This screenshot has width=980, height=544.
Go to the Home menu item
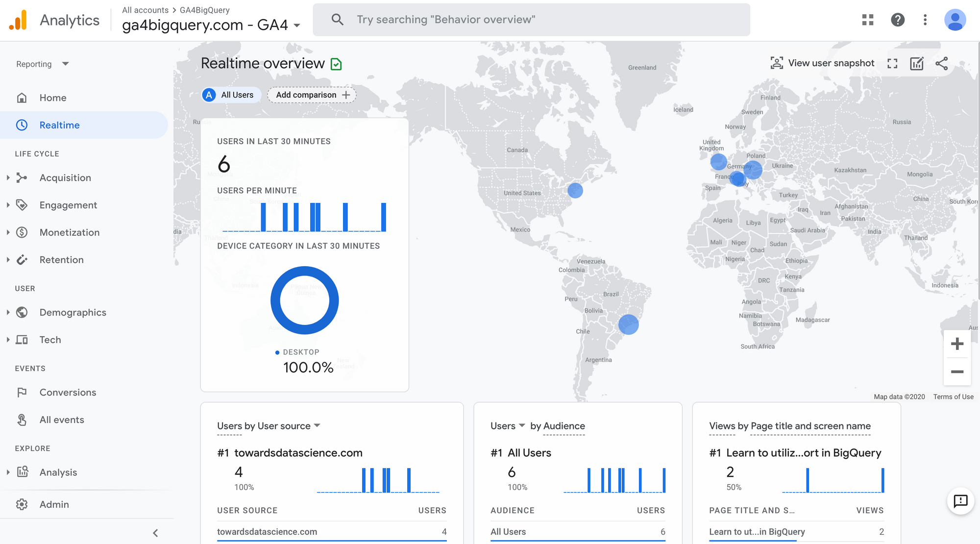coord(53,98)
